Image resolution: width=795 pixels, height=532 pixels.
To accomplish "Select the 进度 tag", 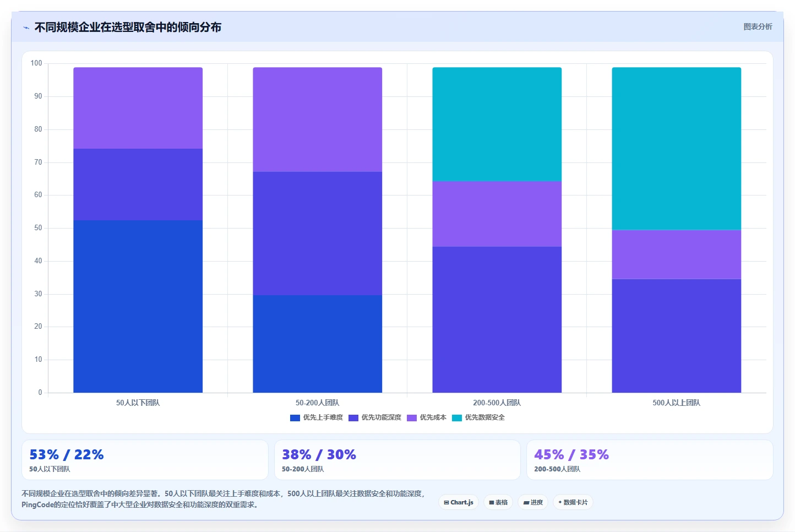I will point(533,502).
